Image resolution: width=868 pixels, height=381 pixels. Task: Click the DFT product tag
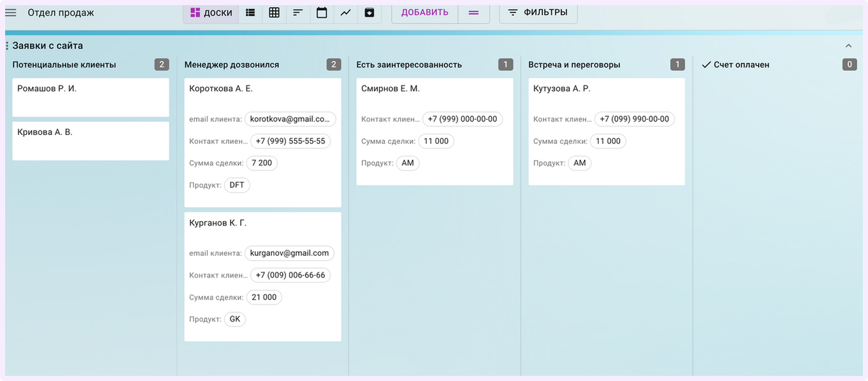point(237,185)
